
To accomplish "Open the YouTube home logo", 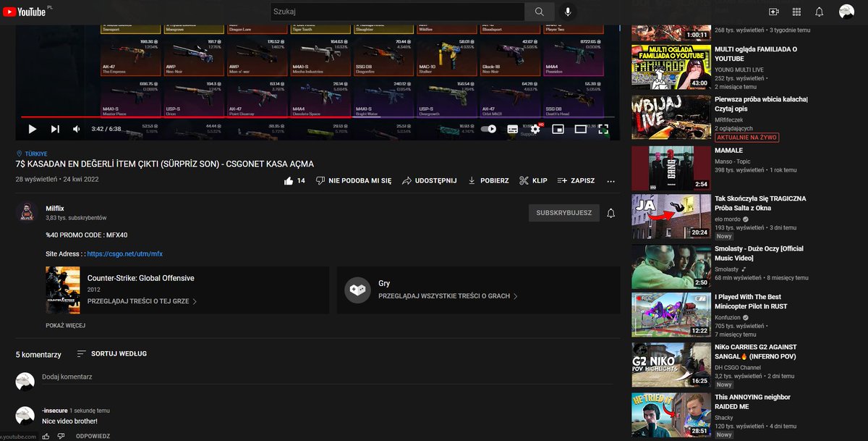I will [23, 12].
